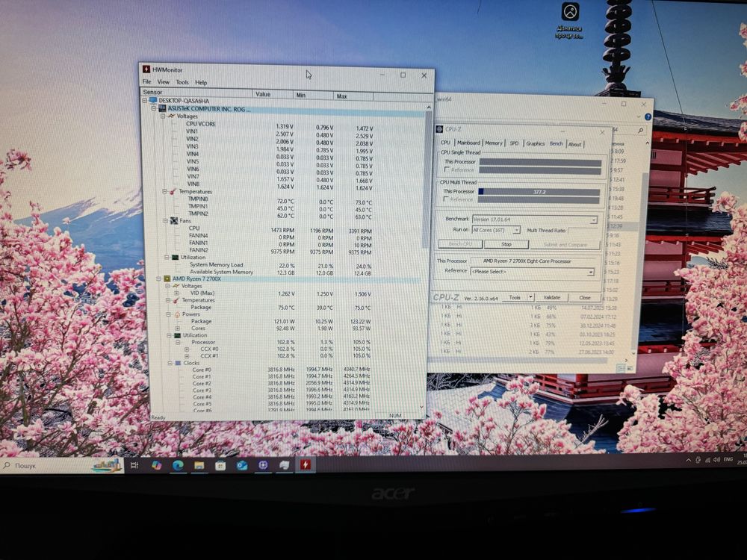Click the Explorer window horizontal scrollbar

coord(519,361)
